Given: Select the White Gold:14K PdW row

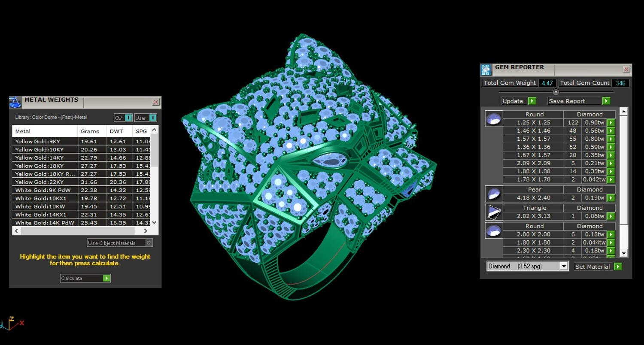Looking at the screenshot, I should click(x=81, y=223).
